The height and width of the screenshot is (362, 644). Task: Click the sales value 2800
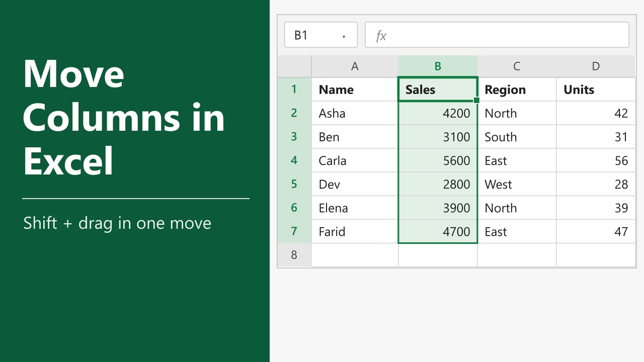point(438,184)
